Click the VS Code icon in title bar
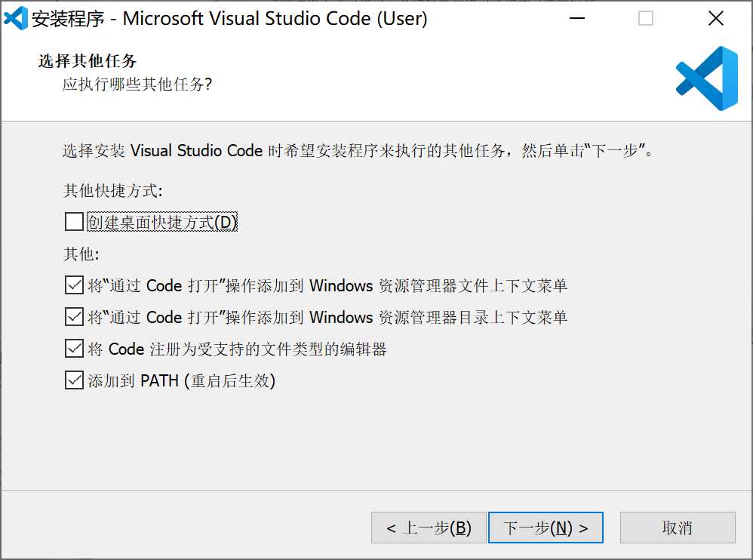The height and width of the screenshot is (560, 753). 16,19
